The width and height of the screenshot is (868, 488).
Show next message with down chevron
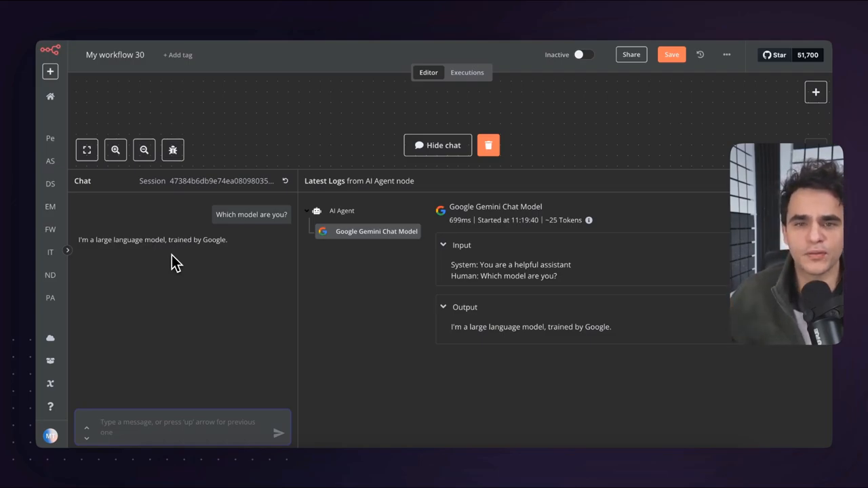coord(87,438)
